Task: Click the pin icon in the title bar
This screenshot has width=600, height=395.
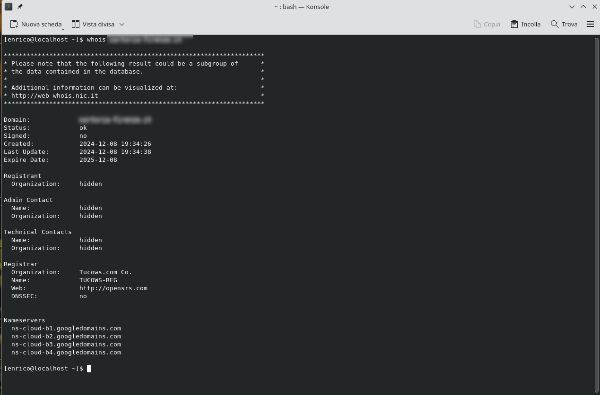Action: [20, 7]
